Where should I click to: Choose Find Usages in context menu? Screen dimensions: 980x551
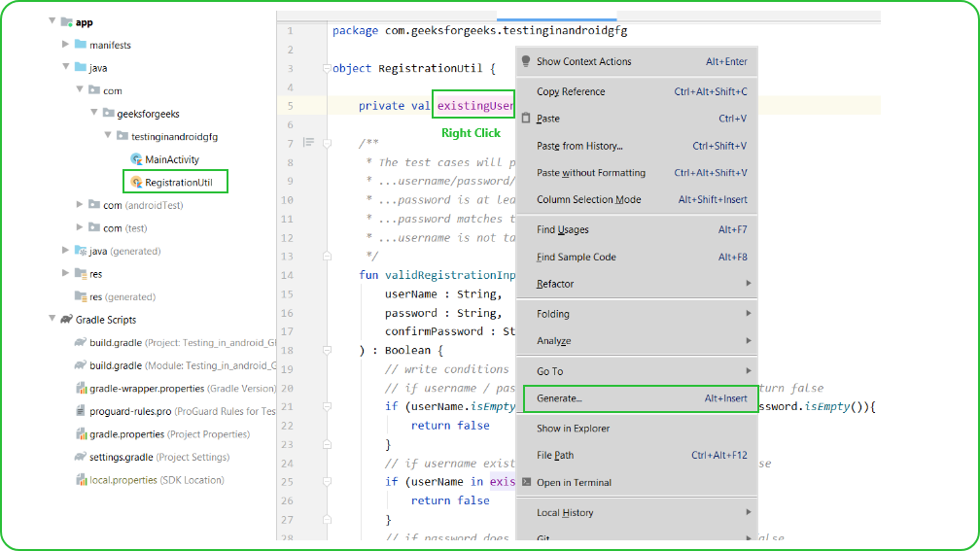click(637, 230)
